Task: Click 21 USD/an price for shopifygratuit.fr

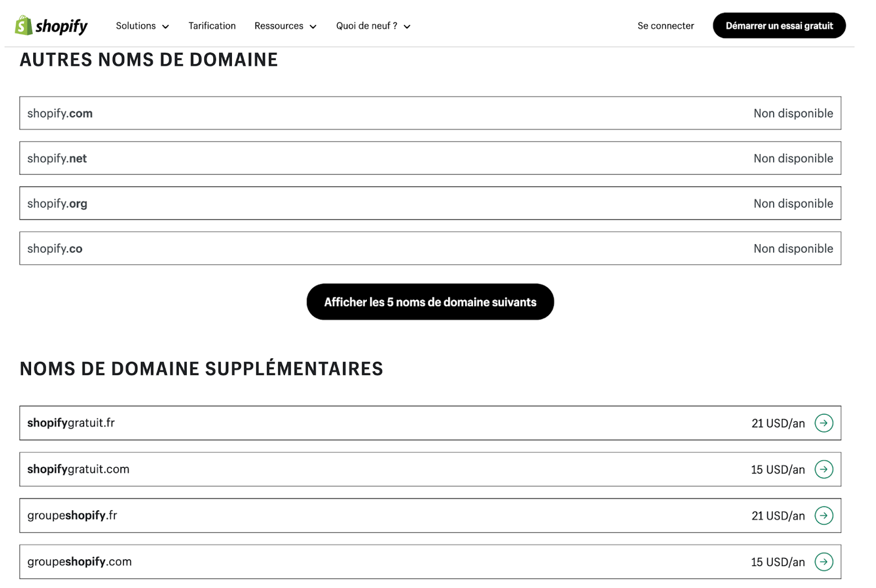Action: tap(778, 424)
